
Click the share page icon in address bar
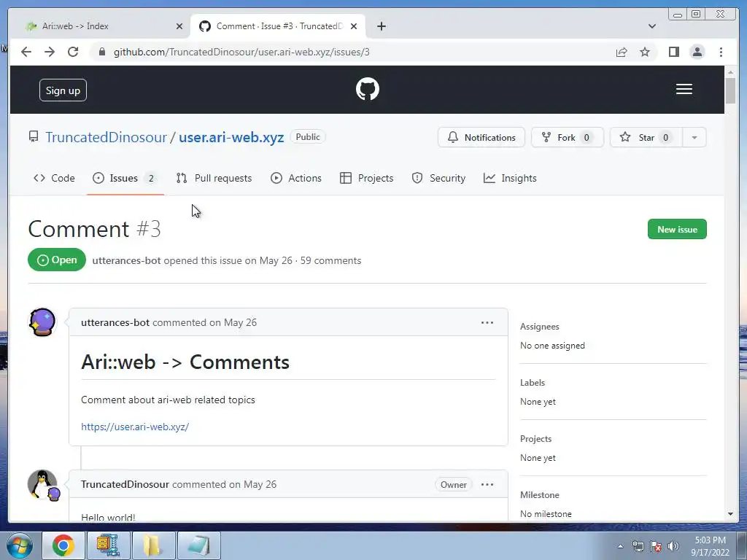(622, 52)
